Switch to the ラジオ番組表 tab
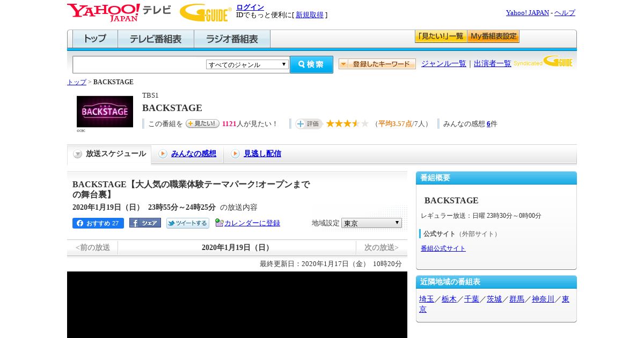Viewport: 644px width, 338px height. (232, 39)
